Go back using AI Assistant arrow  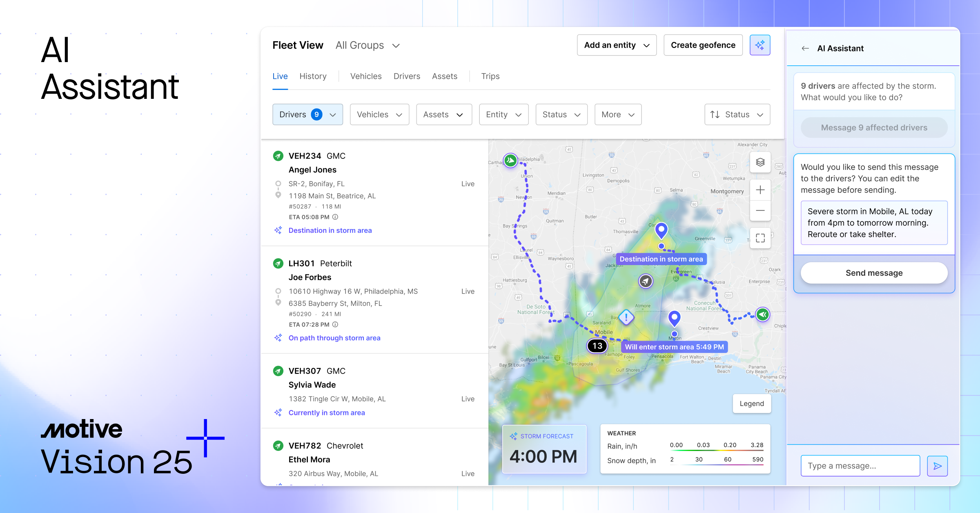[805, 48]
